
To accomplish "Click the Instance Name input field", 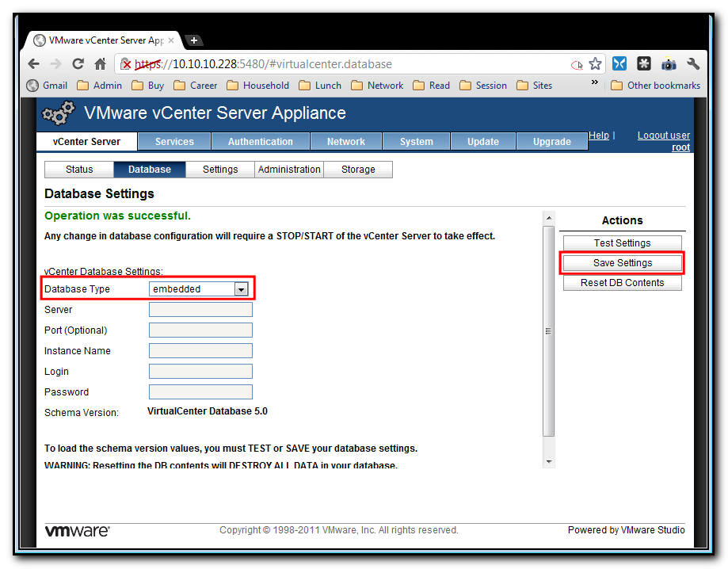I will [200, 351].
